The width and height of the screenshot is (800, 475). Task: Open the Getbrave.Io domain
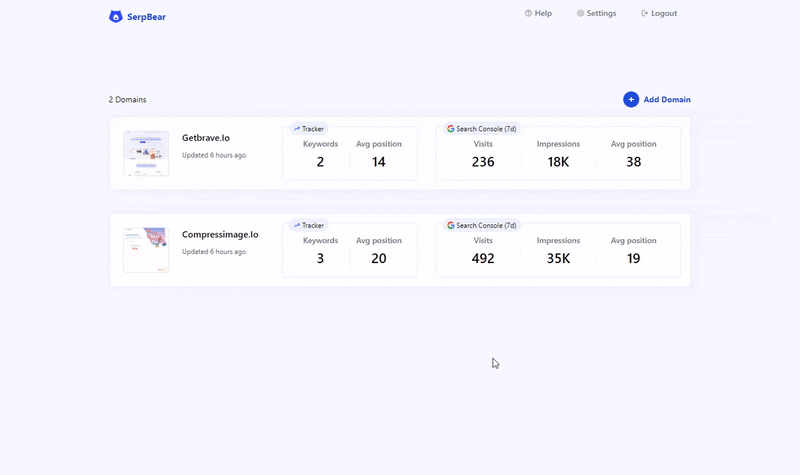click(x=206, y=138)
